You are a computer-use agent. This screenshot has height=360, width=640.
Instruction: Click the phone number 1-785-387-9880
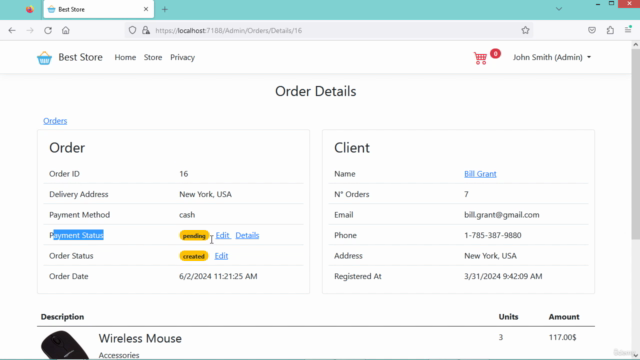click(493, 236)
